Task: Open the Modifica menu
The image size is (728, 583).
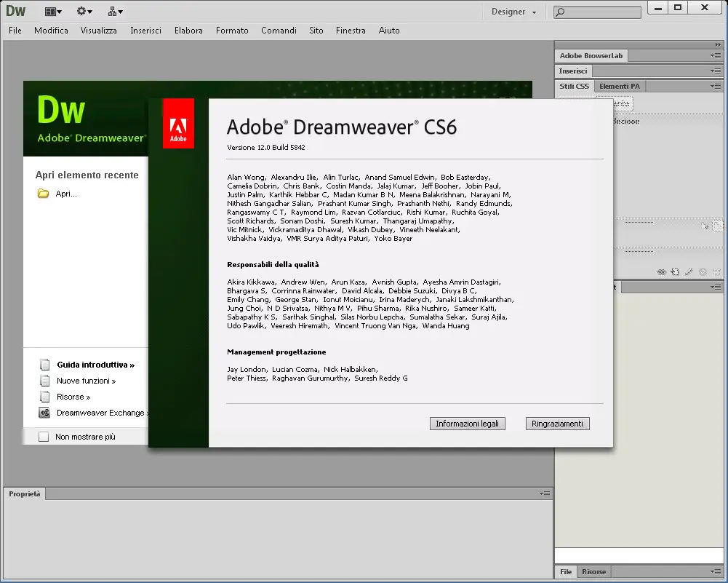Action: click(51, 30)
